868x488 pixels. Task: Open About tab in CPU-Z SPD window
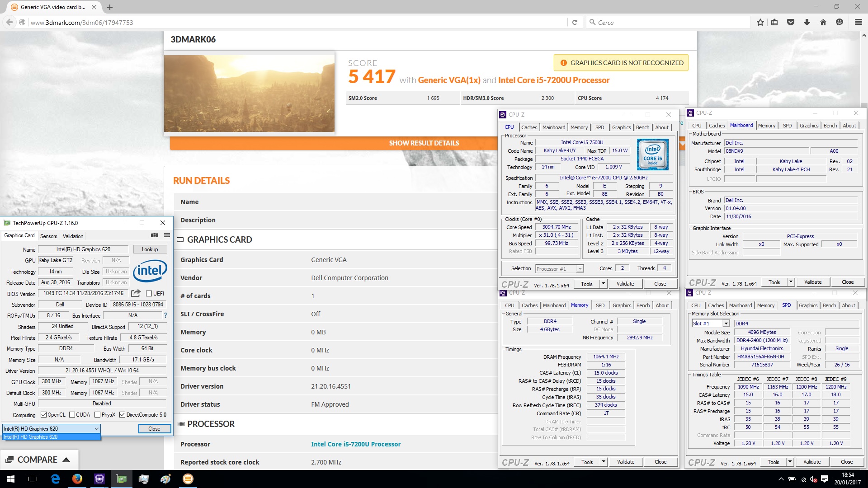point(849,305)
